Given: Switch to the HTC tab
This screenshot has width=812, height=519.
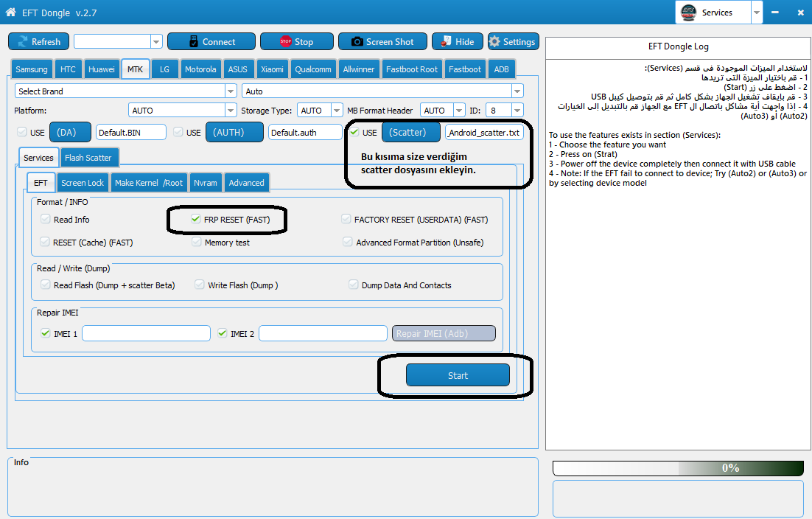Looking at the screenshot, I should pos(68,69).
